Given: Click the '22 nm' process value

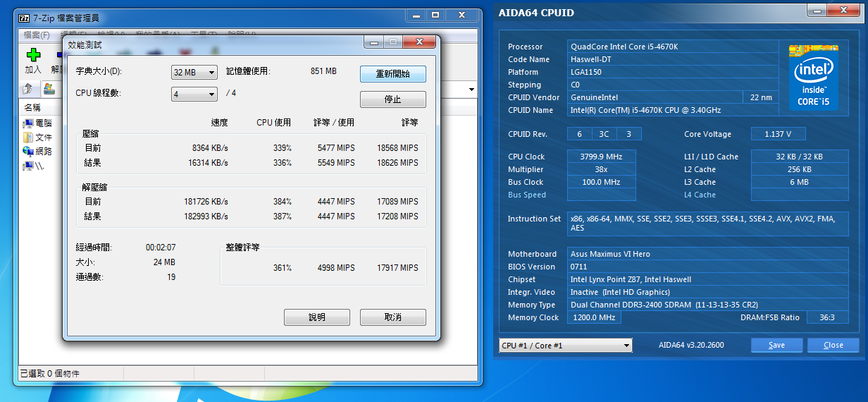Looking at the screenshot, I should coord(761,97).
